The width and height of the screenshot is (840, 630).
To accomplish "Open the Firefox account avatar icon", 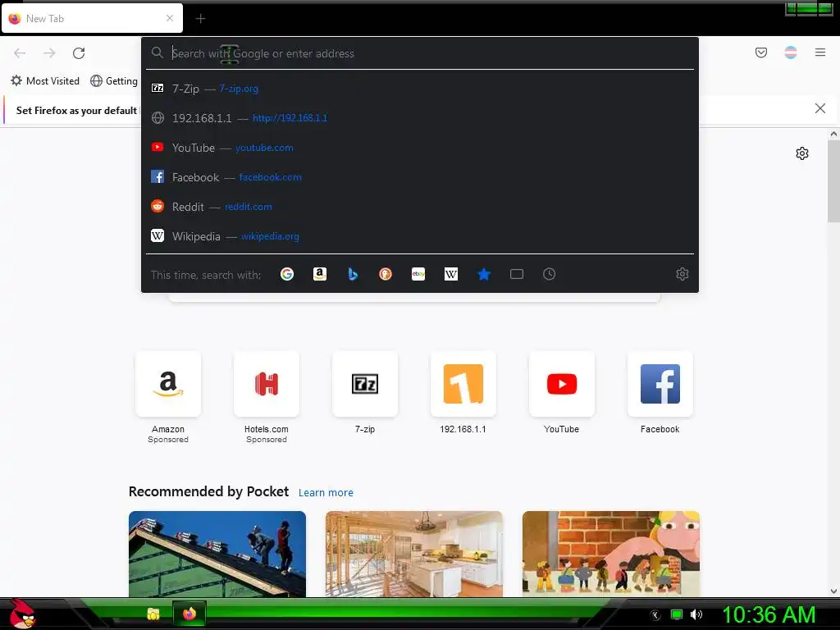I will coord(790,52).
